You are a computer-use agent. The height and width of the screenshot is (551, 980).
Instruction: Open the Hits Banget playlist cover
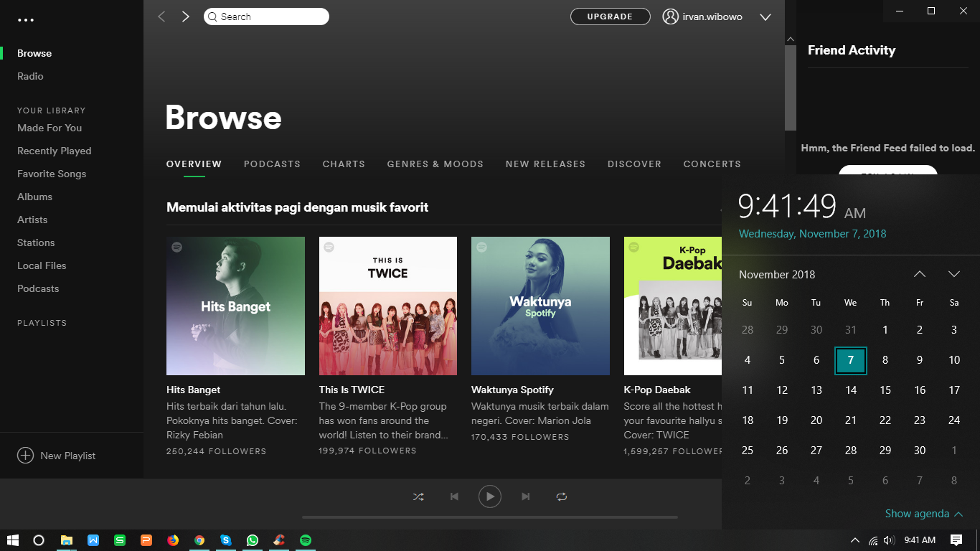(235, 306)
